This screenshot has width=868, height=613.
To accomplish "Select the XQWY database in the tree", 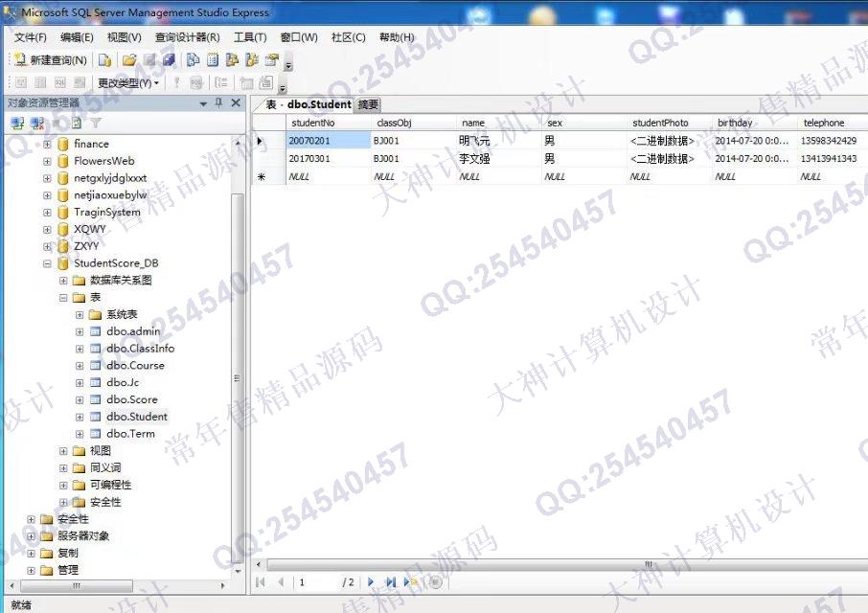I will pos(90,229).
